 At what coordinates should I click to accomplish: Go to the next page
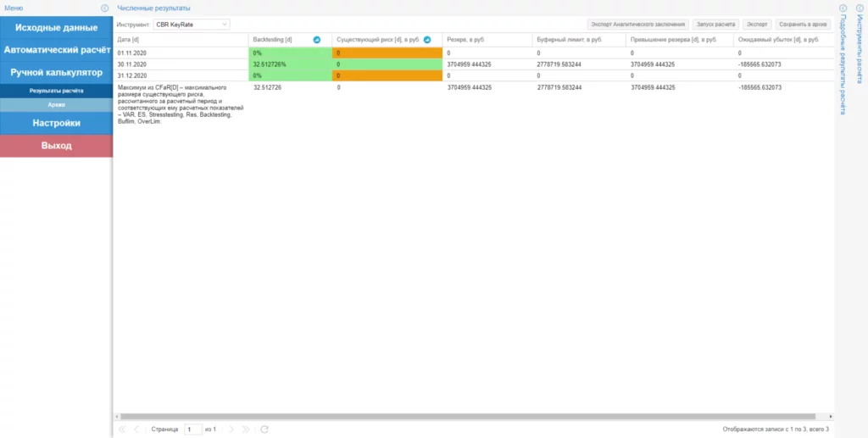coord(231,430)
